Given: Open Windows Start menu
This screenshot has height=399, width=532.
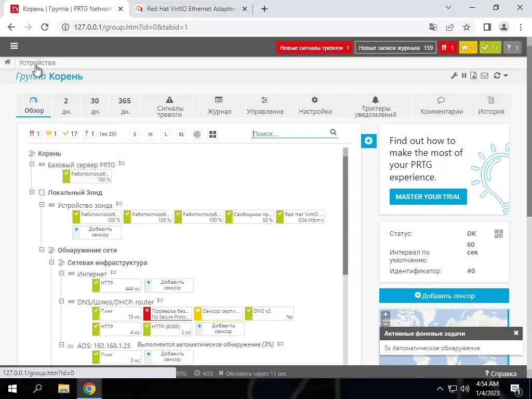Looking at the screenshot, I should point(12,389).
